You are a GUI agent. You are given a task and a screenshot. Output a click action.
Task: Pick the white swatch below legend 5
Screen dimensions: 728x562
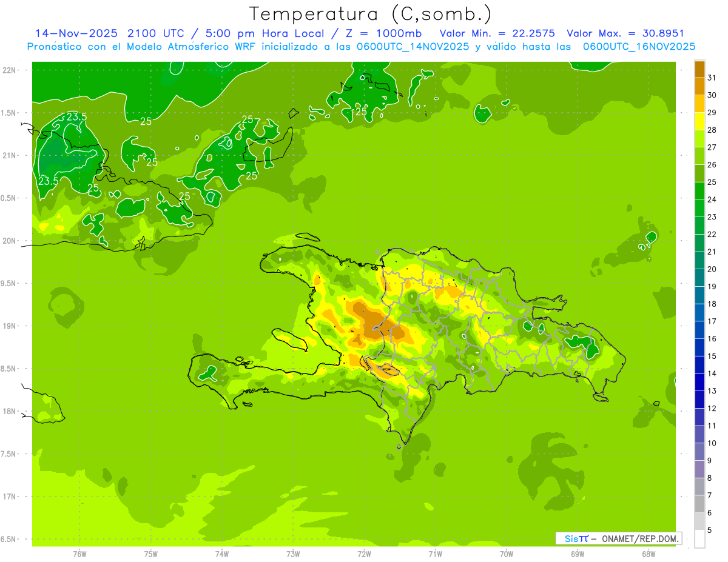pos(699,539)
